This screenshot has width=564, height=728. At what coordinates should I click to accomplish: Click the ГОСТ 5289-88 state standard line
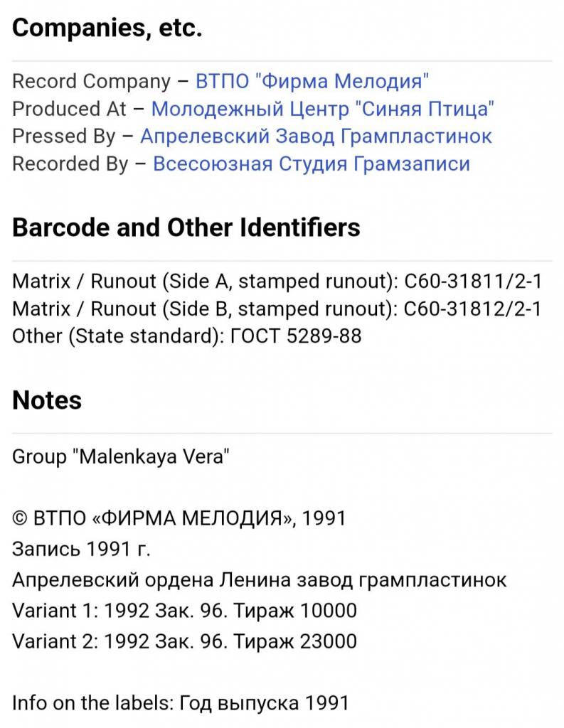(187, 336)
